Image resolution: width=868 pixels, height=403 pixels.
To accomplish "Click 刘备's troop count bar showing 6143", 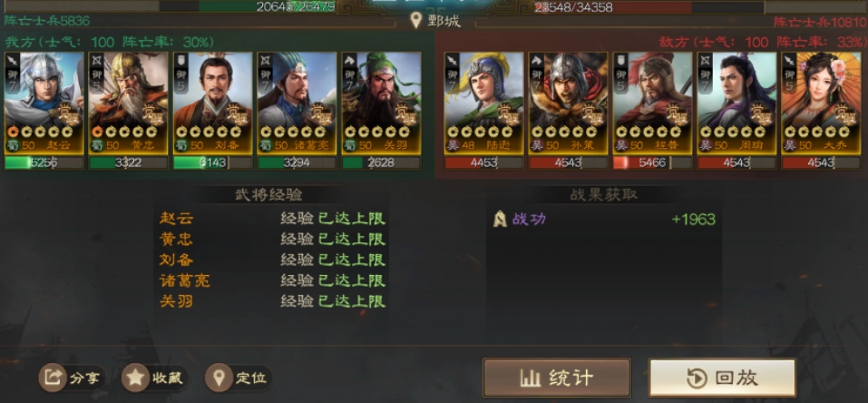I will click(x=212, y=163).
